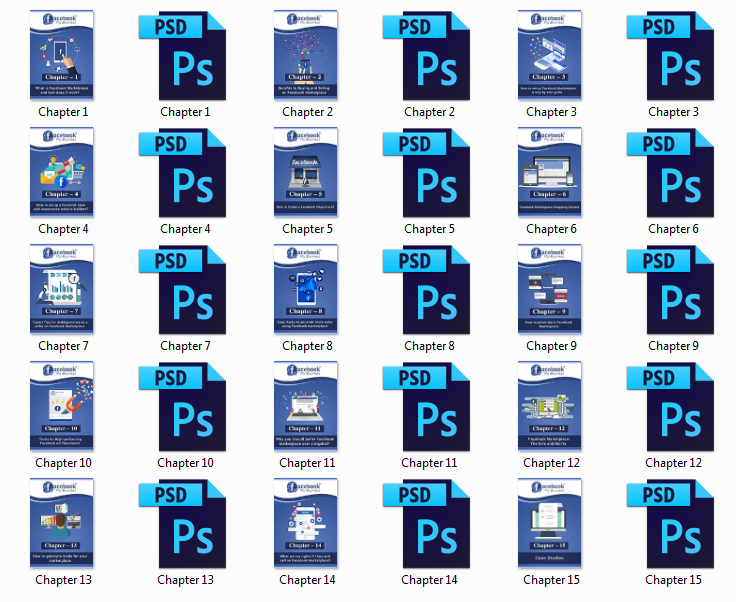Image resolution: width=736 pixels, height=602 pixels.
Task: Select the Chapter 2 PSD file icon
Action: tap(427, 56)
